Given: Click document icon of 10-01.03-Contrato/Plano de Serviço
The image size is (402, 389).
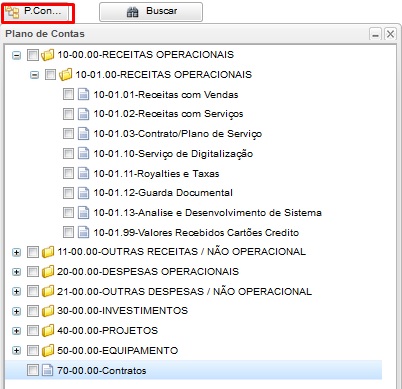Looking at the screenshot, I should pos(83,134).
